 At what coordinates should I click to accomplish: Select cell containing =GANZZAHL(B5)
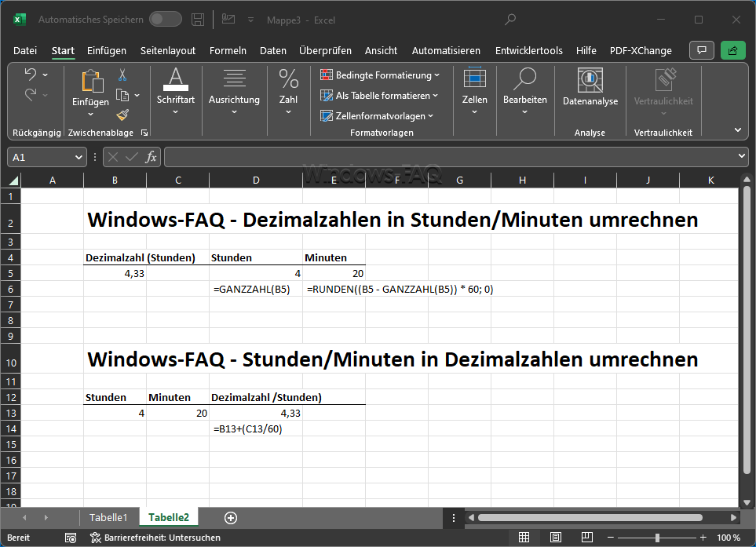[256, 289]
